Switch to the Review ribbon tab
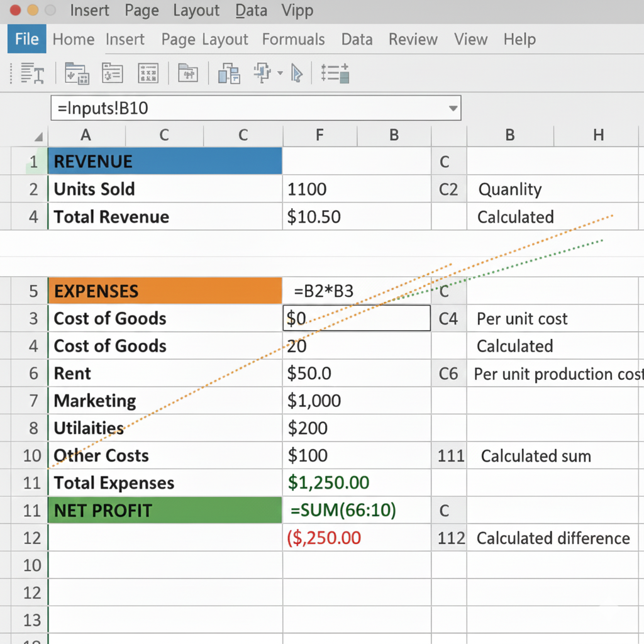The width and height of the screenshot is (644, 644). click(413, 39)
